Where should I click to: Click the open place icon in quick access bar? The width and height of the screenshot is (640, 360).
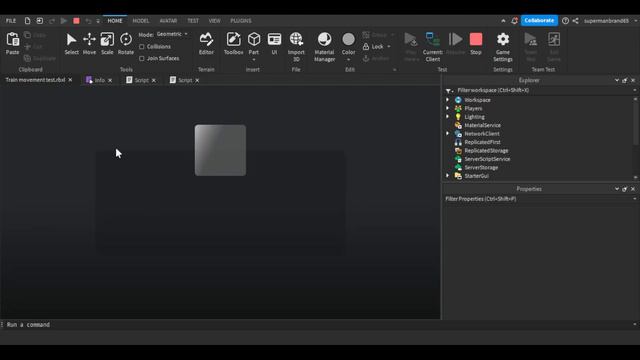click(x=40, y=20)
